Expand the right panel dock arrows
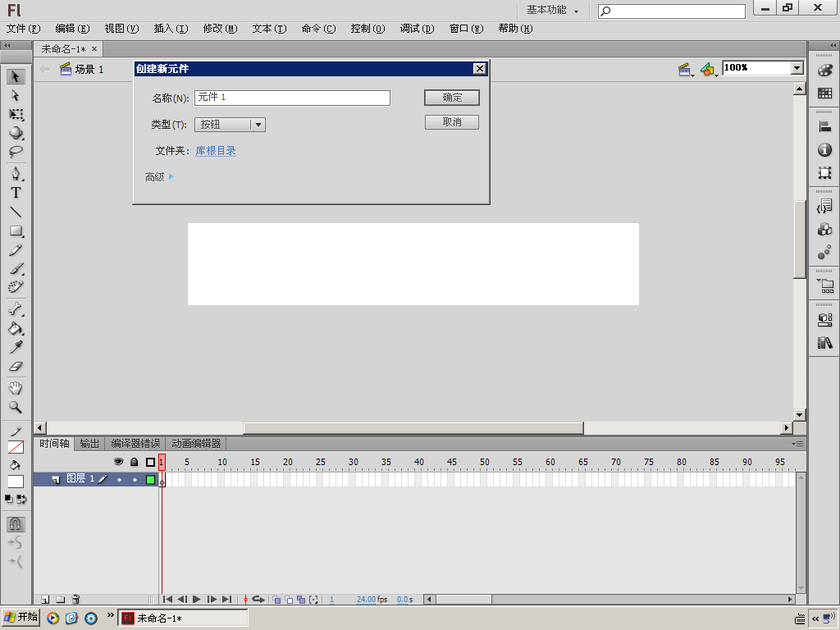The width and height of the screenshot is (840, 630). [833, 46]
